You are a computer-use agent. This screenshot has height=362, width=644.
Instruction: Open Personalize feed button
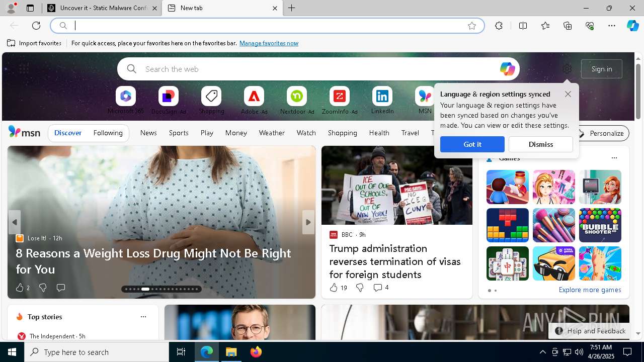[x=601, y=133]
